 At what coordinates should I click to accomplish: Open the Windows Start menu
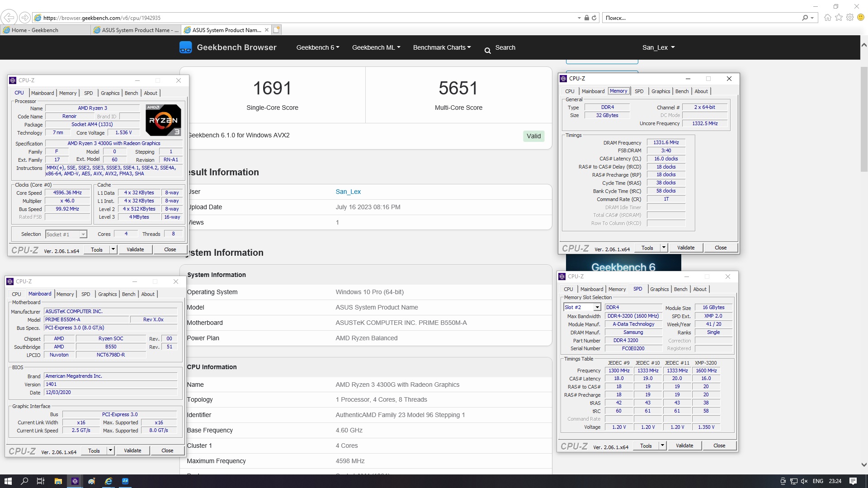pyautogui.click(x=8, y=481)
